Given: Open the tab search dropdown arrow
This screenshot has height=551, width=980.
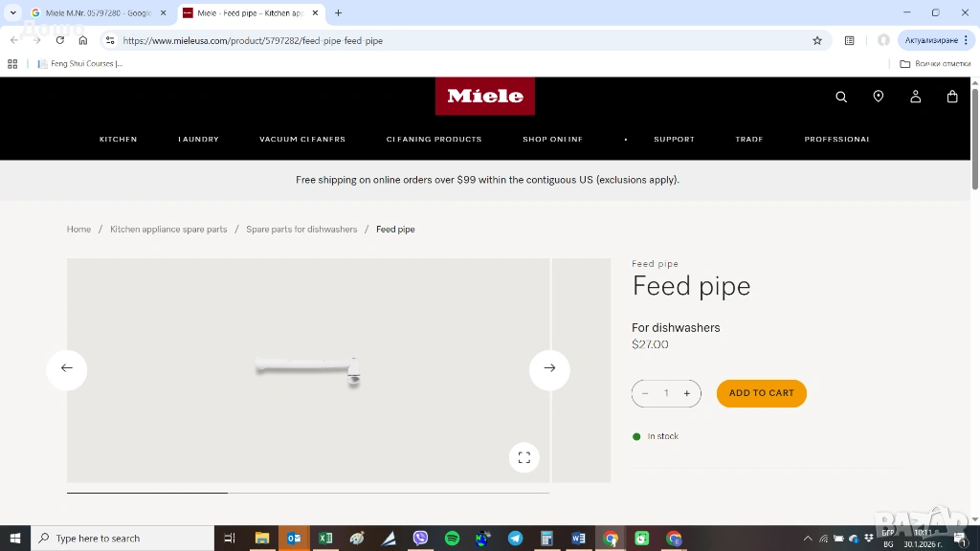Looking at the screenshot, I should click(x=13, y=13).
